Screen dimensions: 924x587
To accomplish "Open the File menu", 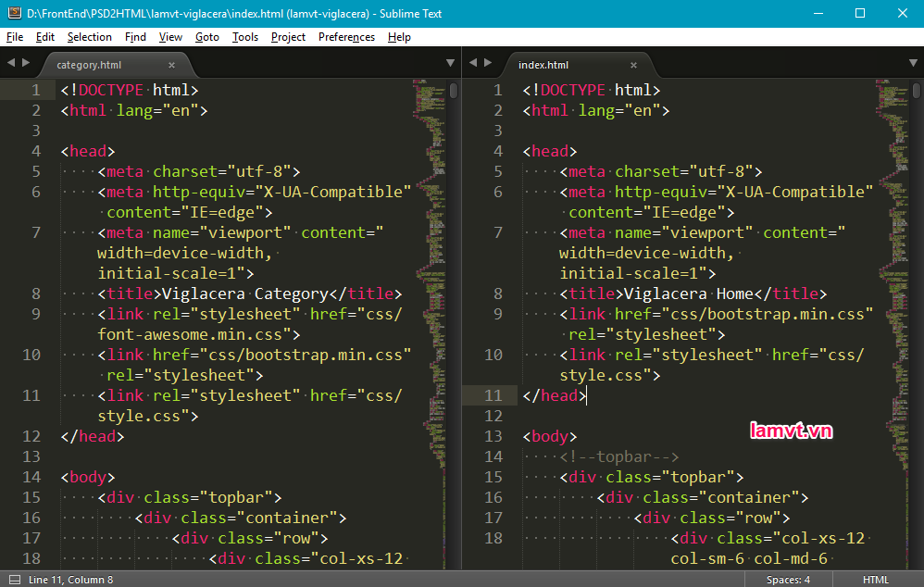I will 15,37.
